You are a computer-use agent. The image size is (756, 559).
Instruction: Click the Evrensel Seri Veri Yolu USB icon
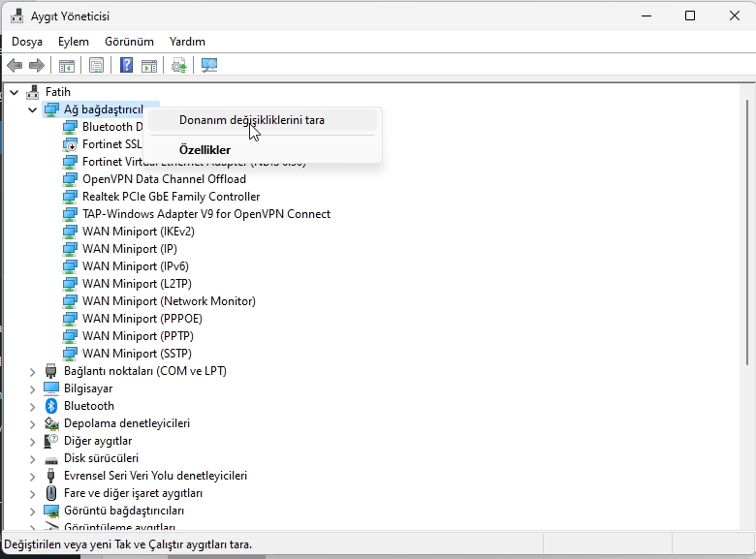coord(51,476)
